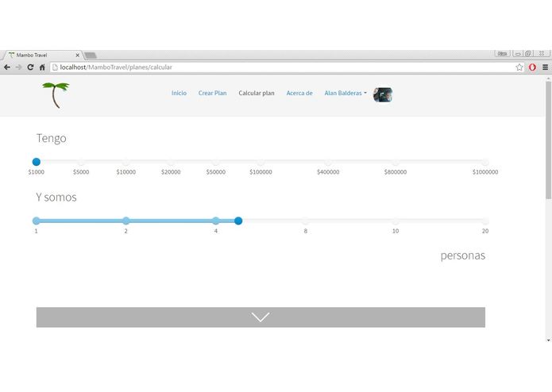The width and height of the screenshot is (552, 392).
Task: Minimize the browser window
Action: [518, 54]
